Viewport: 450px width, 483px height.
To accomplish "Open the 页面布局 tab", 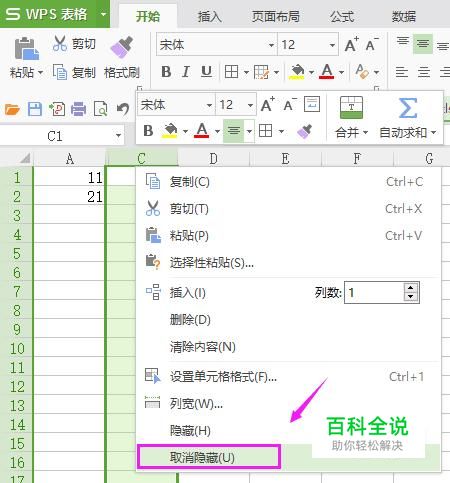I will 275,16.
